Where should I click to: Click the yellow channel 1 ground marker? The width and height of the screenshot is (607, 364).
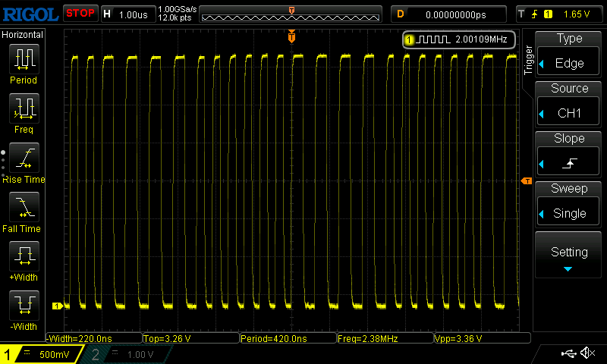[x=58, y=306]
